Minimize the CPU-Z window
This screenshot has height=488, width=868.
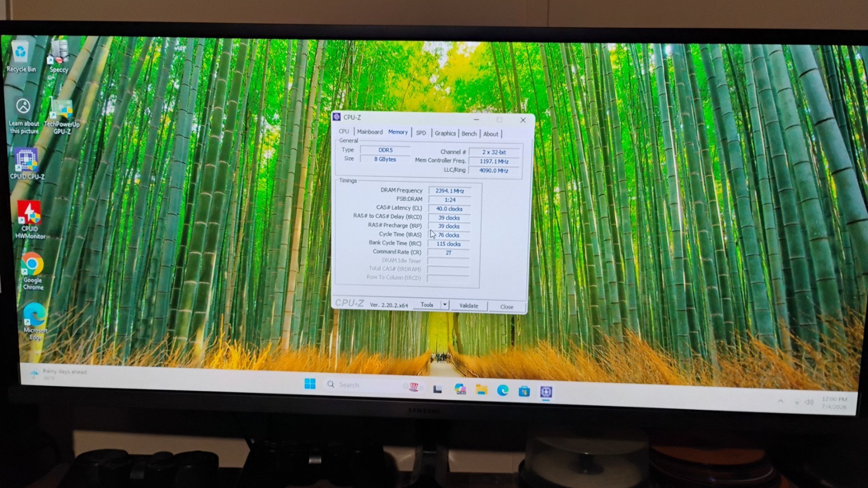[x=476, y=119]
